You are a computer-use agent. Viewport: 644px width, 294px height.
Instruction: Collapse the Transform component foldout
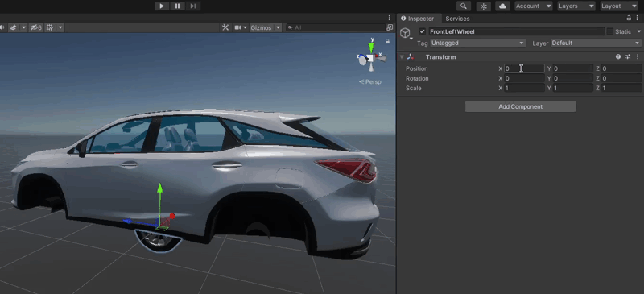402,56
